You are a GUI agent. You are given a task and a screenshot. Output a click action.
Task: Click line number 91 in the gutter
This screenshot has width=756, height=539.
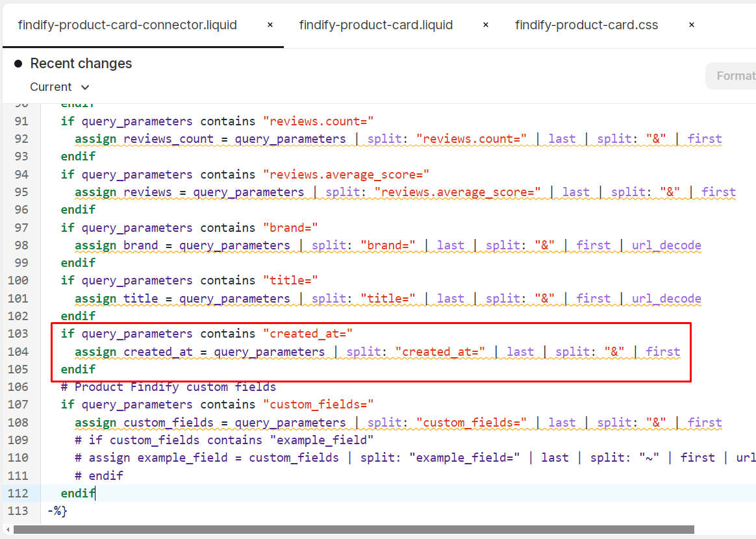tap(21, 121)
